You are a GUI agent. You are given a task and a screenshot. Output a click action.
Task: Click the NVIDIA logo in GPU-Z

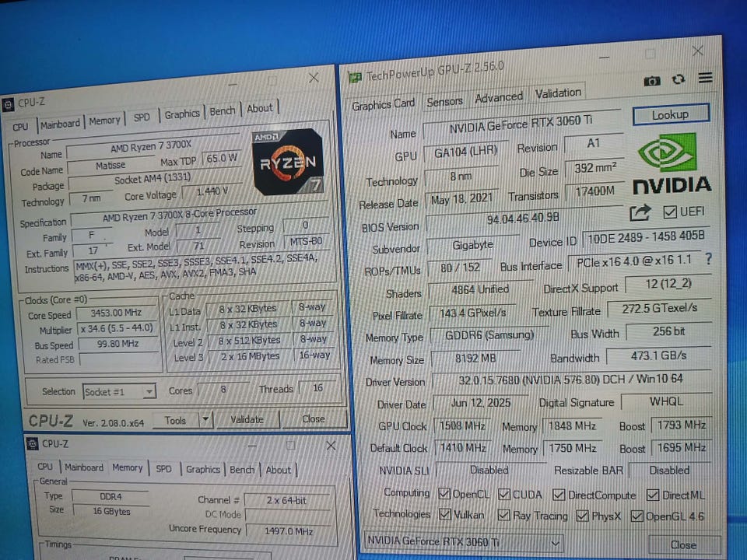click(672, 164)
